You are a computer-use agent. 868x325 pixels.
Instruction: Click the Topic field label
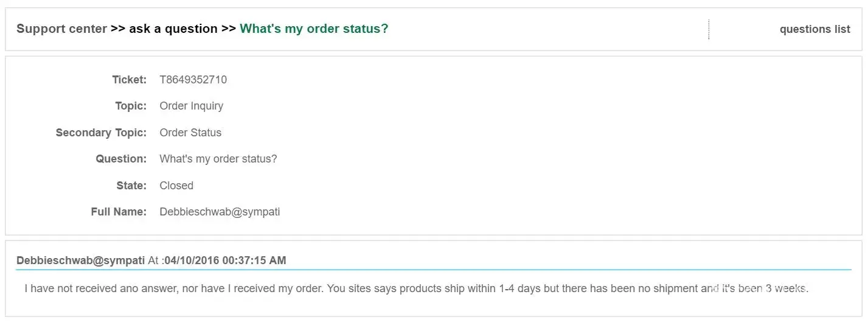tap(131, 106)
